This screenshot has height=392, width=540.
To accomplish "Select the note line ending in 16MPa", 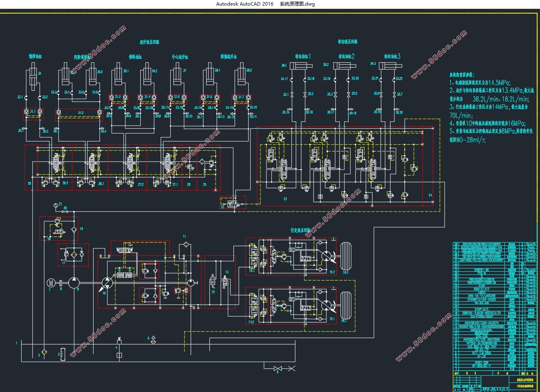I will [488, 123].
